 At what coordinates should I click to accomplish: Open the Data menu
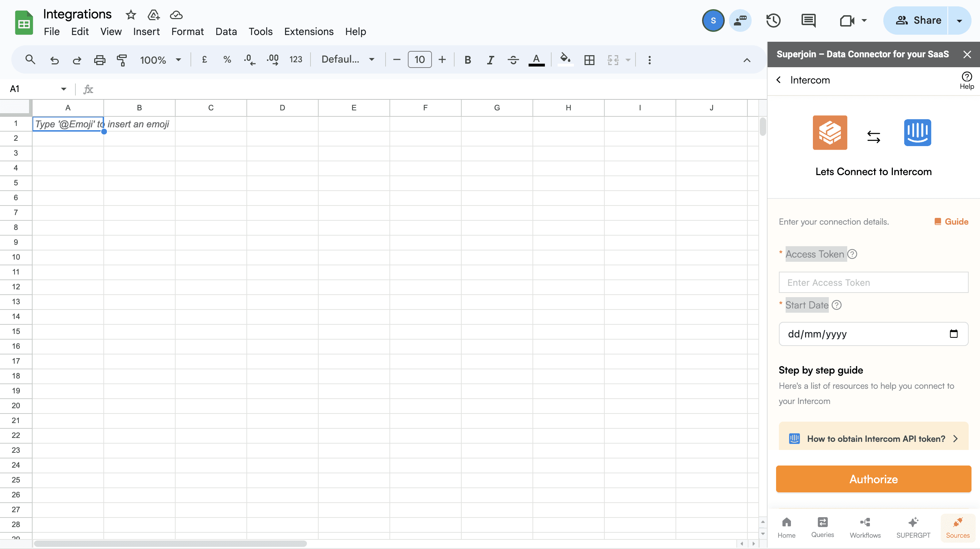226,31
